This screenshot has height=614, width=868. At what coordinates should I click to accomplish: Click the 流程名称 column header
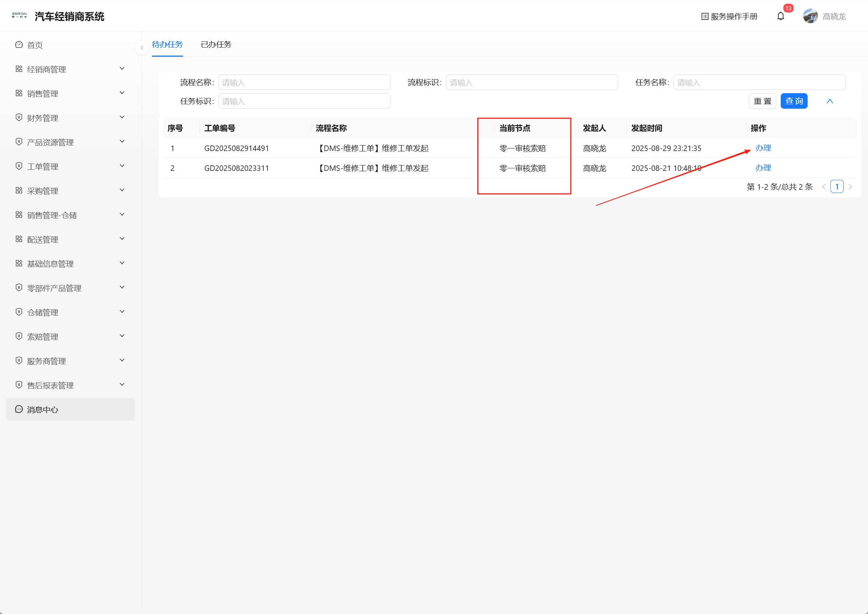pyautogui.click(x=331, y=128)
